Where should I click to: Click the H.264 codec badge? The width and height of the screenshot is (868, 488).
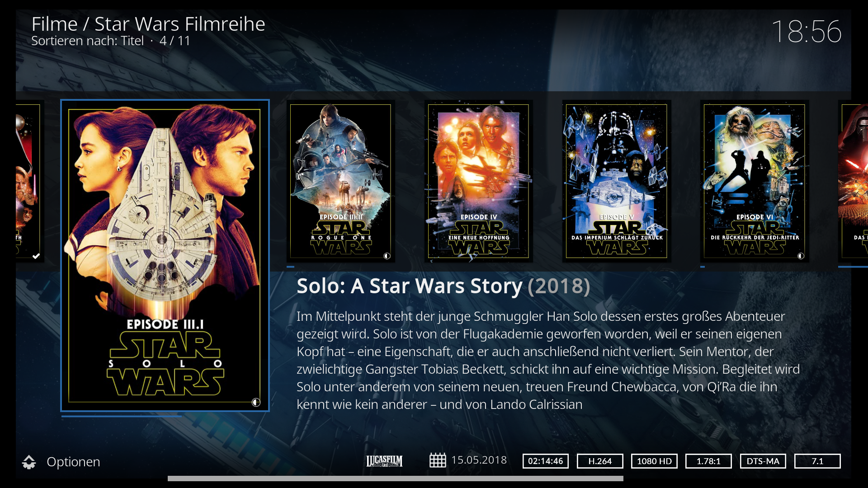(600, 461)
